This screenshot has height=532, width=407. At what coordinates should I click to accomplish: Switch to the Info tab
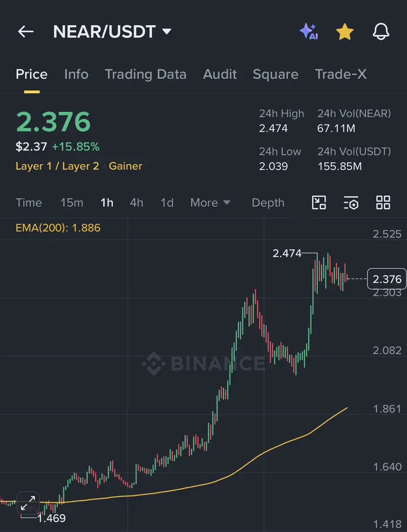pos(76,74)
